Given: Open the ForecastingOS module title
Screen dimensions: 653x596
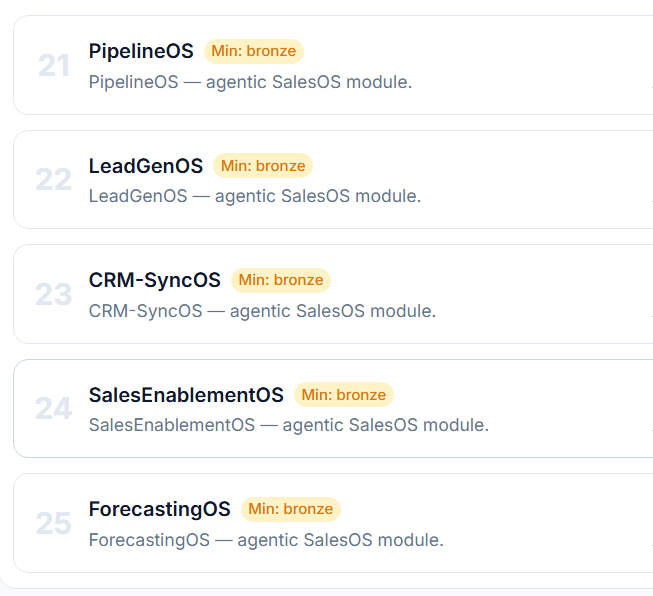Looking at the screenshot, I should (160, 509).
